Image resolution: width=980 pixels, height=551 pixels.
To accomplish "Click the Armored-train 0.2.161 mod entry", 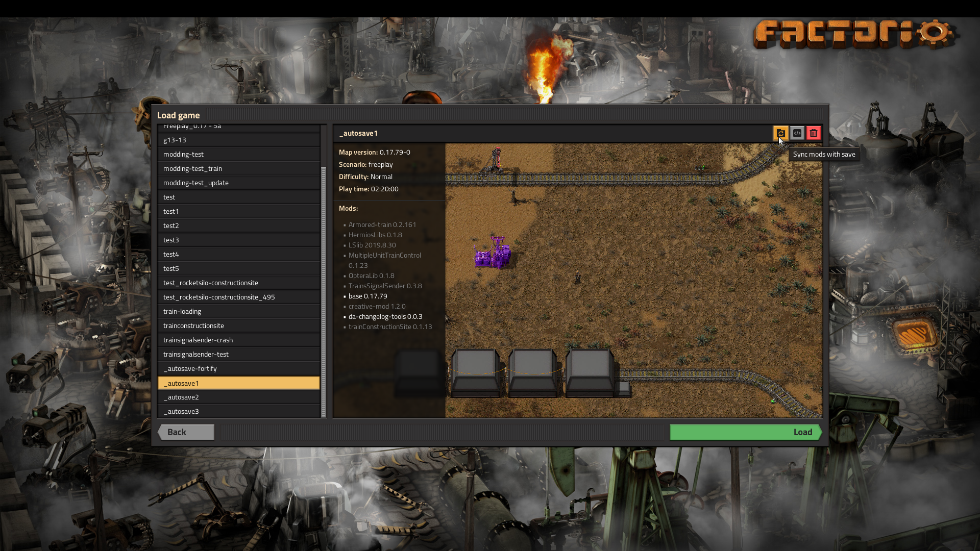I will coord(382,224).
